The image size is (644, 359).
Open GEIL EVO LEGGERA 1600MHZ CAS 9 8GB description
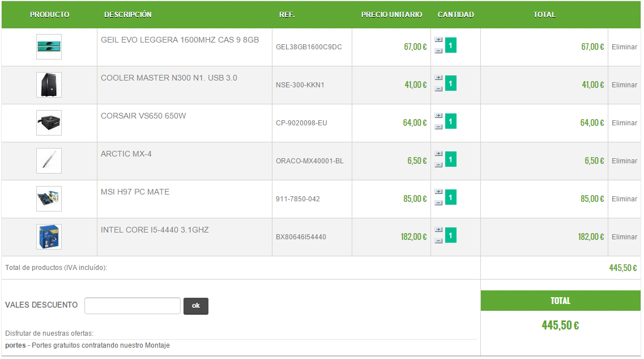180,40
